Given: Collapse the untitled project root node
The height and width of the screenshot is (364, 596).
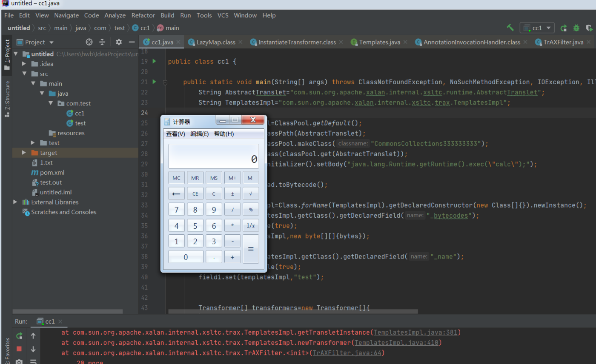Looking at the screenshot, I should tap(16, 54).
